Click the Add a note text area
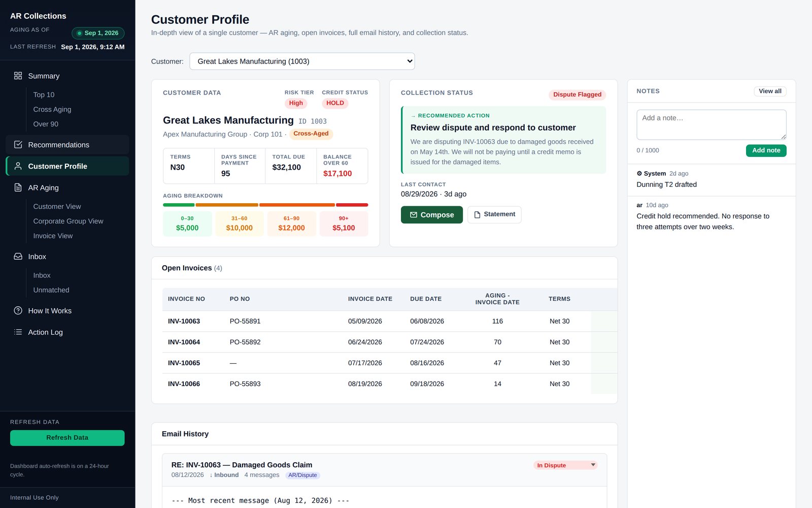The height and width of the screenshot is (508, 812). pos(712,124)
